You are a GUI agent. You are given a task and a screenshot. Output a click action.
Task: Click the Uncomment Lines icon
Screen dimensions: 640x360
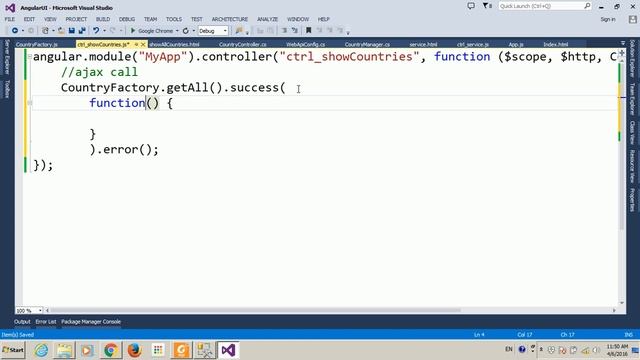click(x=295, y=31)
